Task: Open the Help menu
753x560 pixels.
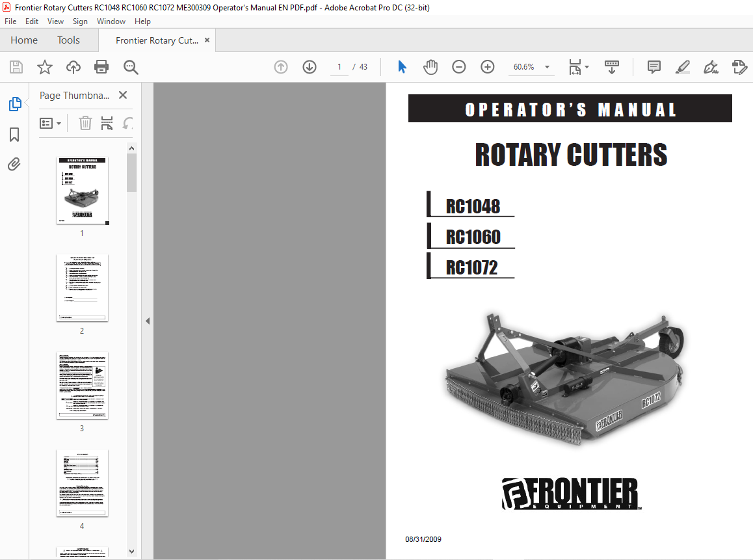Action: (142, 21)
